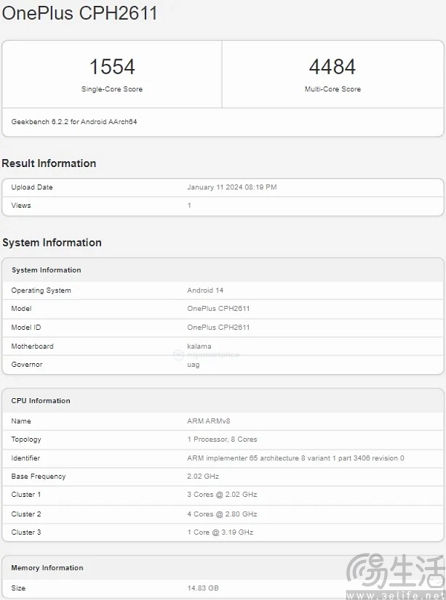
Task: Select the multi-core score 4484
Action: pos(332,67)
